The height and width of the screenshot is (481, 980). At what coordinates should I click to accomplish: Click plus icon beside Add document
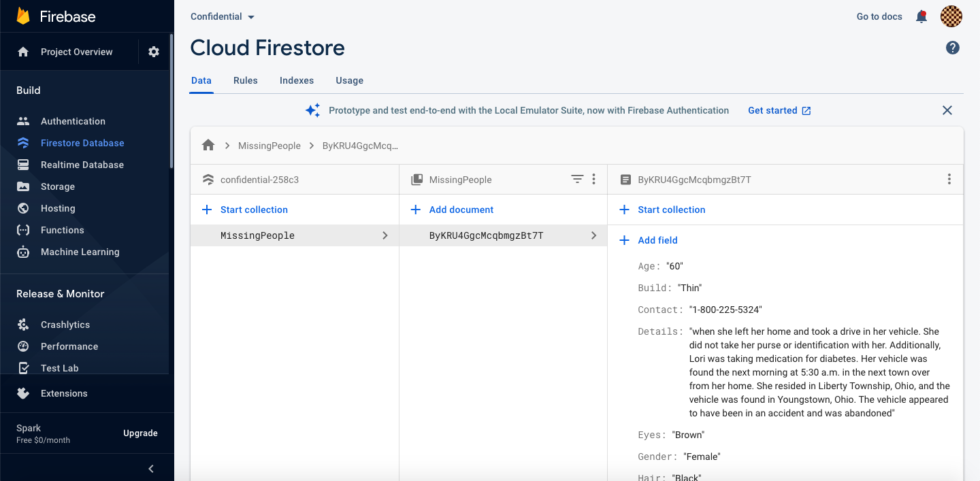416,210
